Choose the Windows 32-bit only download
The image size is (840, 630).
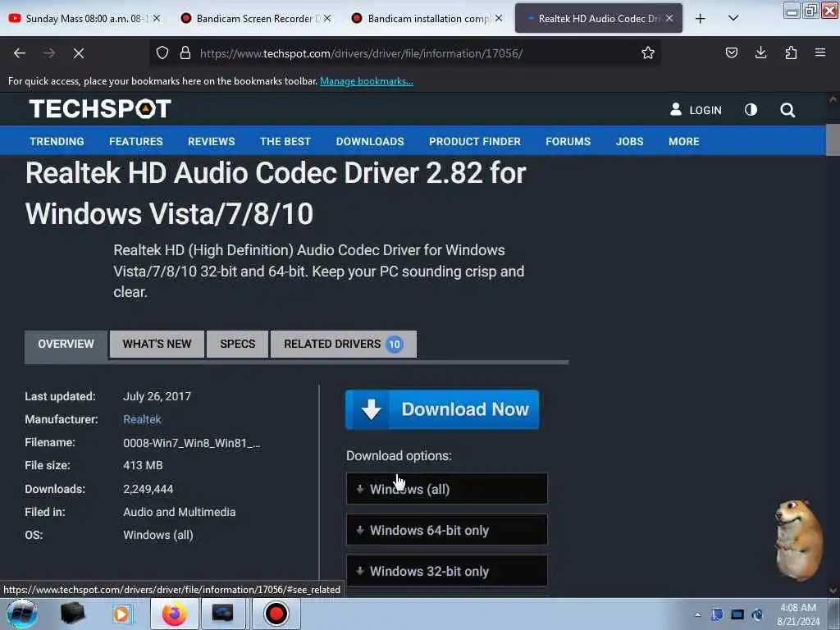pyautogui.click(x=447, y=571)
